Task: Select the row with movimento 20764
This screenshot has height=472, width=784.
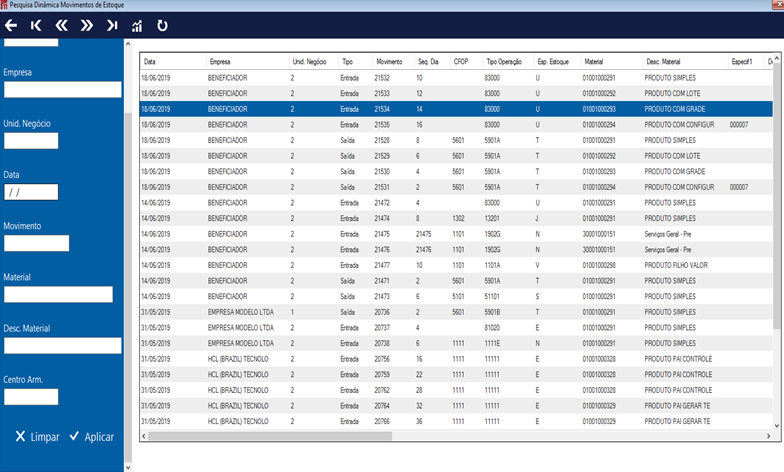Action: click(456, 406)
